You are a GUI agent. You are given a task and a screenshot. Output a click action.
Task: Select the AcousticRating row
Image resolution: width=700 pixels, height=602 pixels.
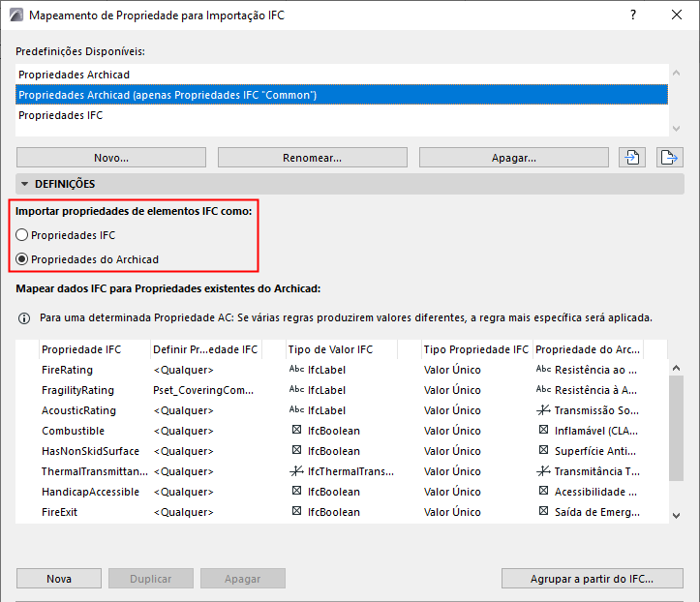(x=342, y=410)
